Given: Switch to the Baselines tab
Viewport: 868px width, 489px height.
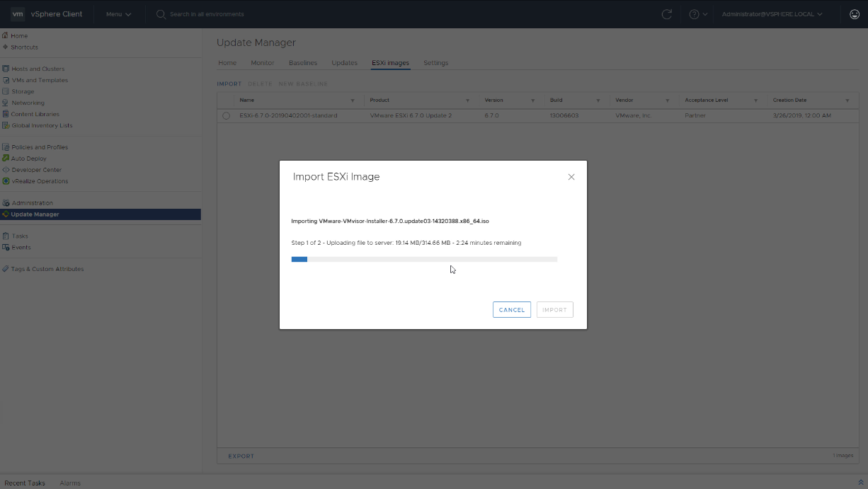Looking at the screenshot, I should 303,63.
